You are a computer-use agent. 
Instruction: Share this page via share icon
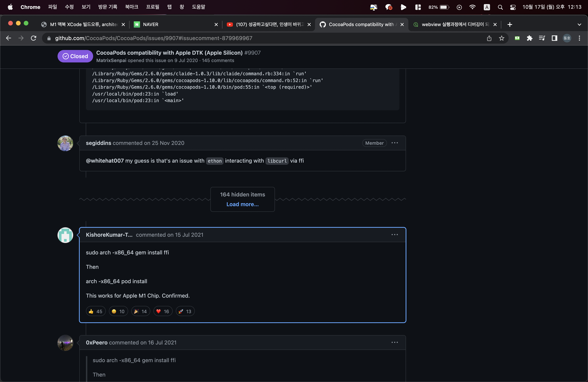tap(489, 38)
